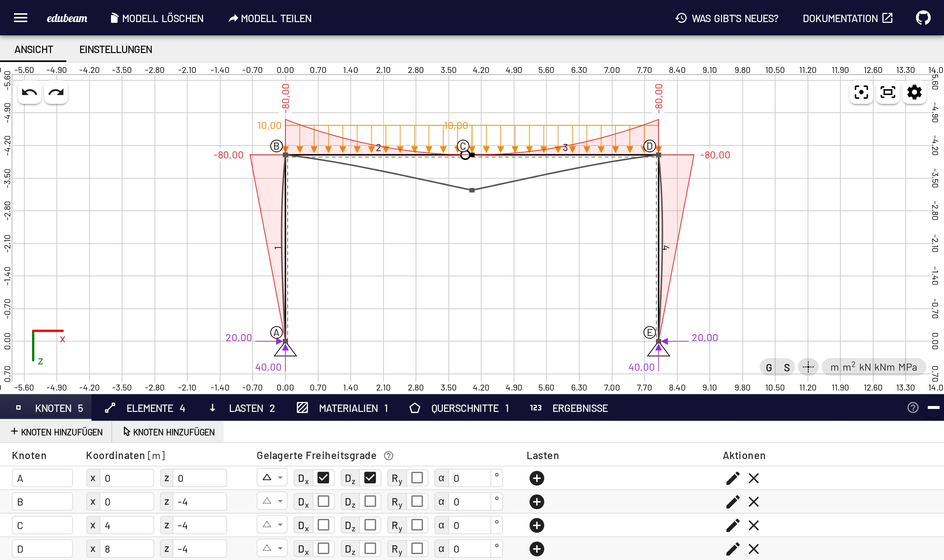
Task: Toggle grid display G button
Action: click(x=769, y=367)
